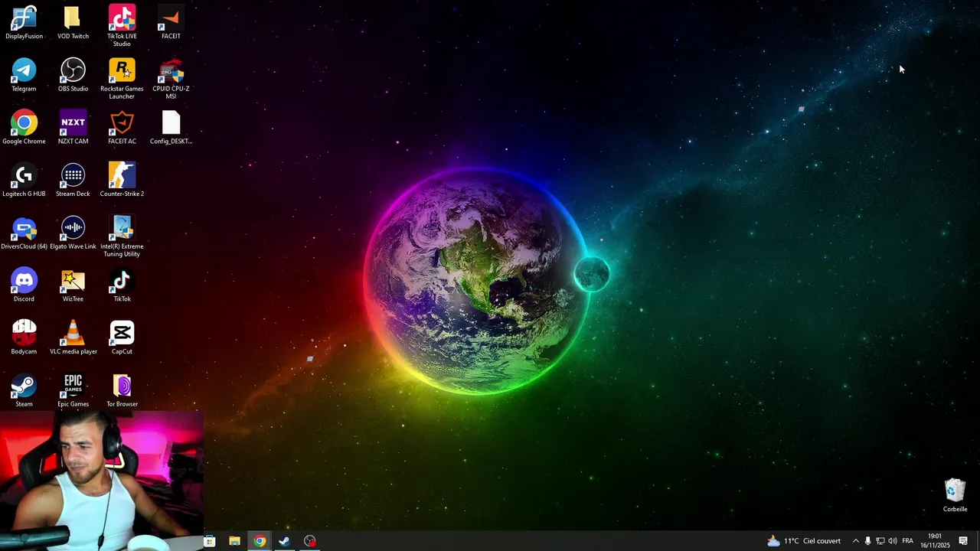Open the Corbeille recycle bin
Screen dimensions: 980x551
[955, 495]
